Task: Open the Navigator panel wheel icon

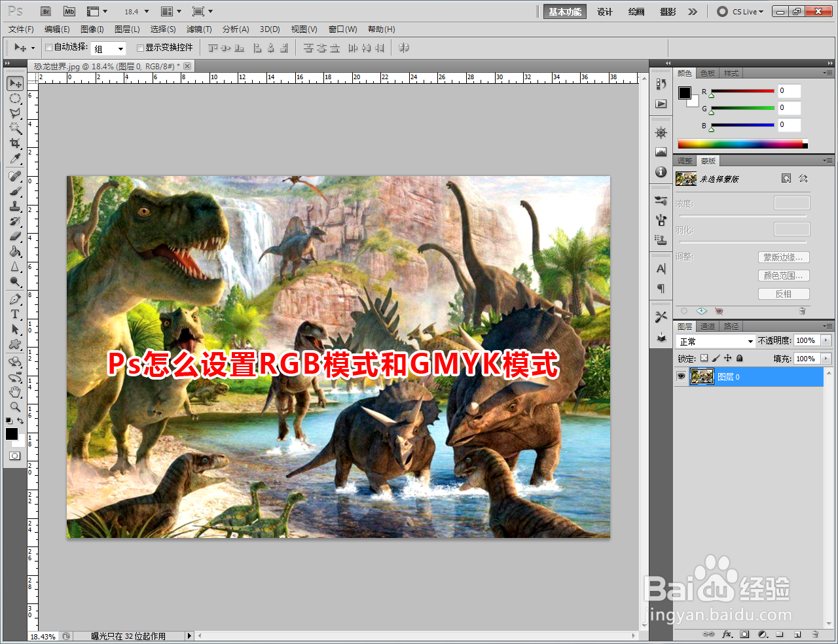Action: pyautogui.click(x=661, y=133)
